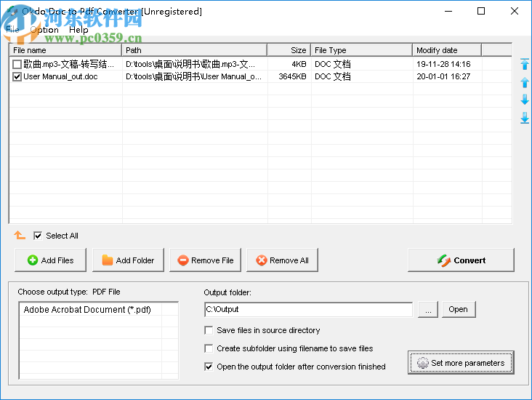Open the output folder with Open button
Image resolution: width=532 pixels, height=400 pixels.
click(x=459, y=309)
